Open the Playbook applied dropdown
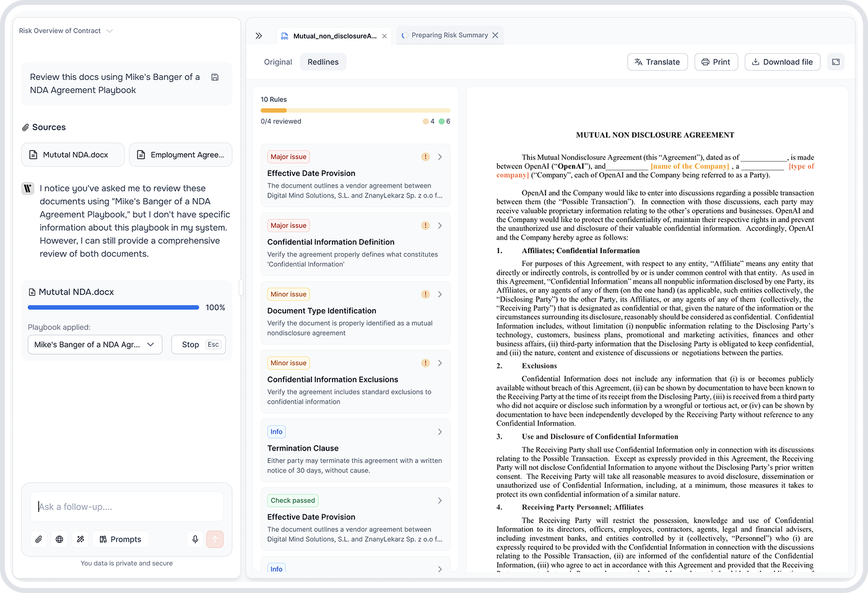The image size is (868, 593). (95, 345)
